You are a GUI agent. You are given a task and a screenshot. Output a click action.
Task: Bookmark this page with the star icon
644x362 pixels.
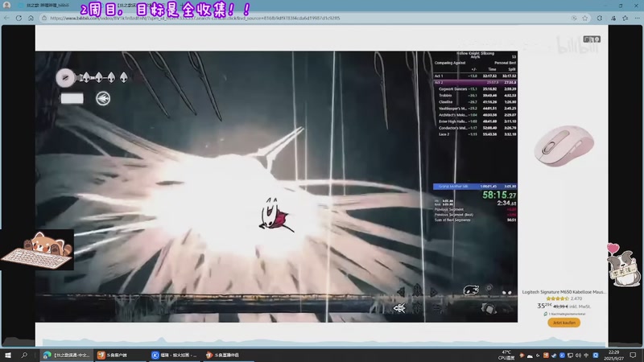click(x=585, y=18)
